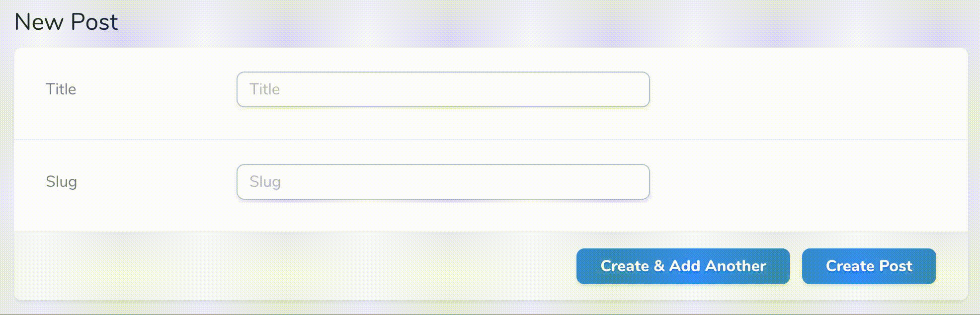
Task: Save and start another post
Action: 683,266
